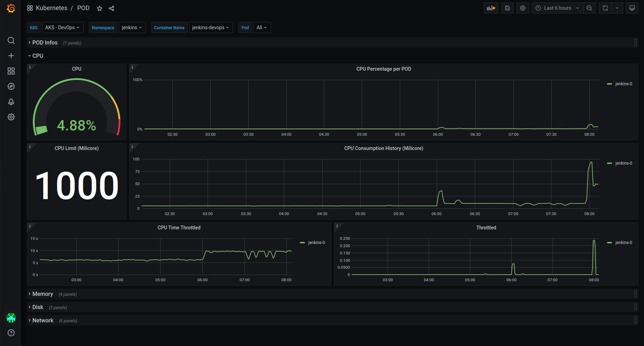This screenshot has width=644, height=346.
Task: Open the search dashboards icon in sidebar
Action: 11,40
